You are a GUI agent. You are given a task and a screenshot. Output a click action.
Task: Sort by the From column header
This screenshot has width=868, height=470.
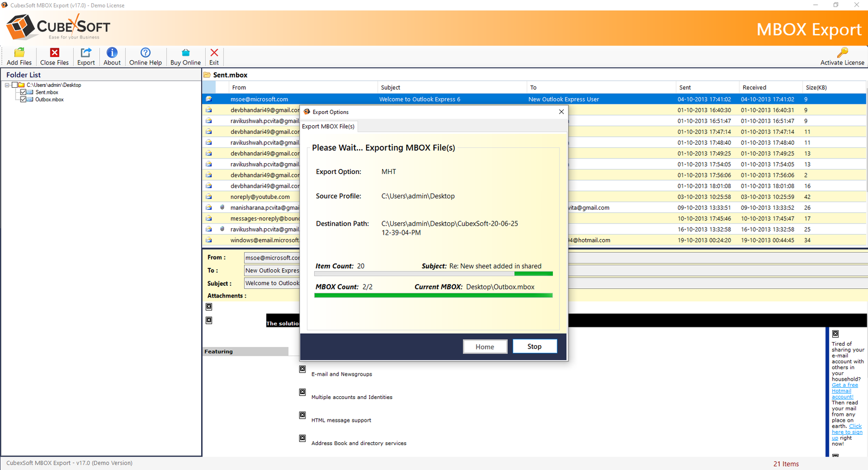coord(304,87)
